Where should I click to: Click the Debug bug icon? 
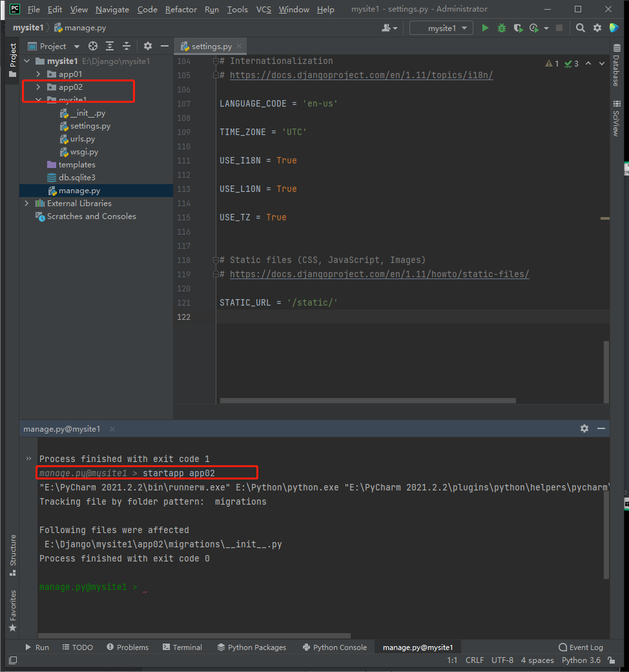(x=501, y=28)
